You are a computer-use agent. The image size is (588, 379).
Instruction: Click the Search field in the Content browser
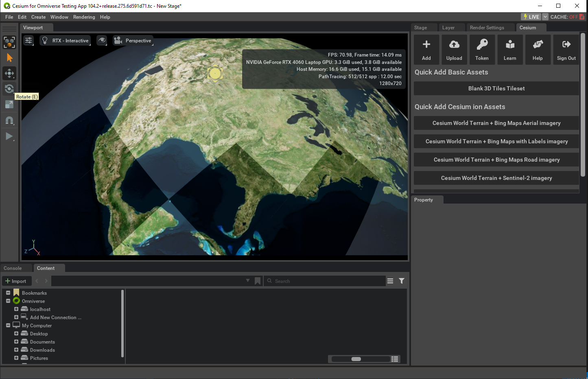(325, 281)
